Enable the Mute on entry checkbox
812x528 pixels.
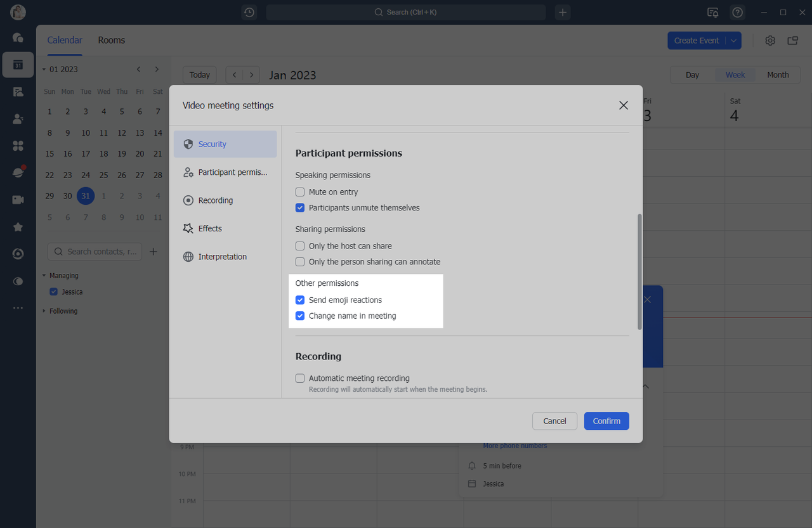(301, 192)
